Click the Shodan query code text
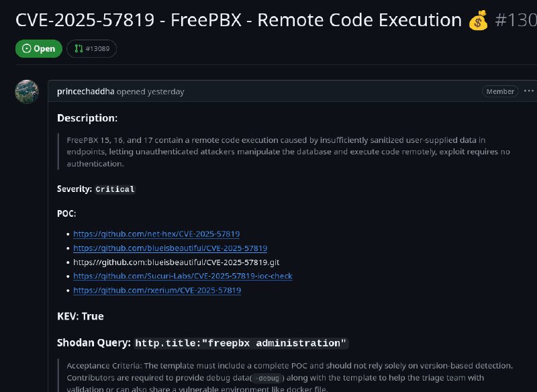The image size is (537, 392). [x=241, y=344]
